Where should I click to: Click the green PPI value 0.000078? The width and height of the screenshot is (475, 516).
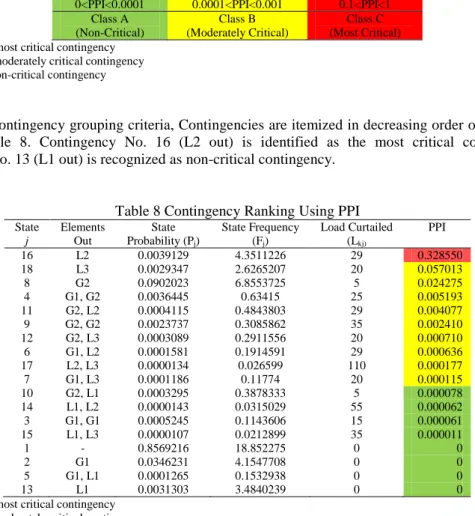[439, 393]
